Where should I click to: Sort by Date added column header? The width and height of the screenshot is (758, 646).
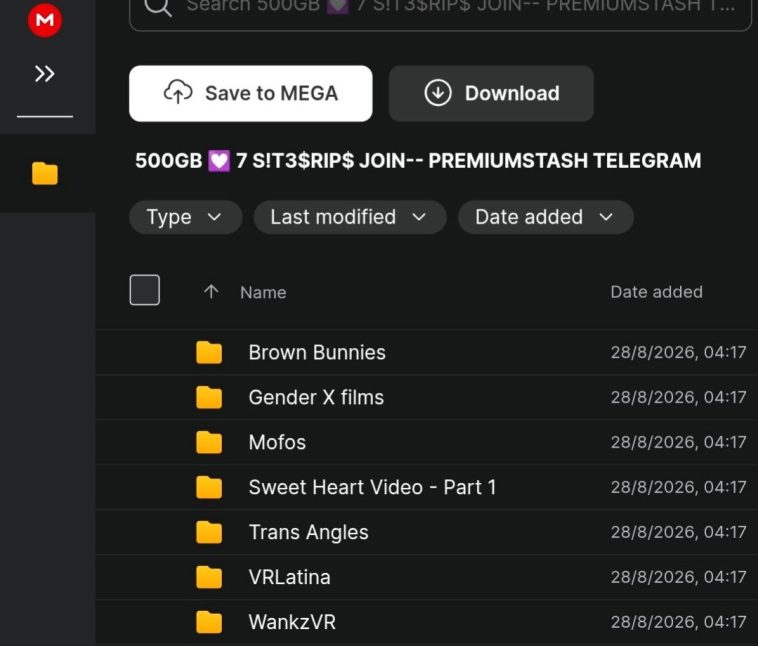point(656,292)
